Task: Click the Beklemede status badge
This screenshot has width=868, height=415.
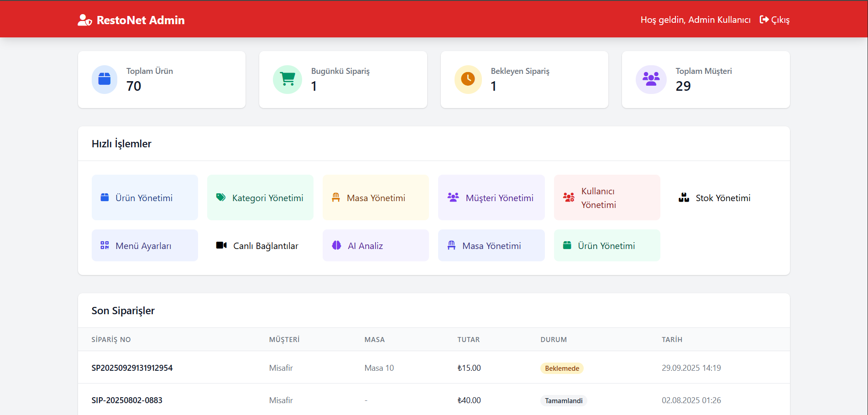Action: pyautogui.click(x=562, y=368)
